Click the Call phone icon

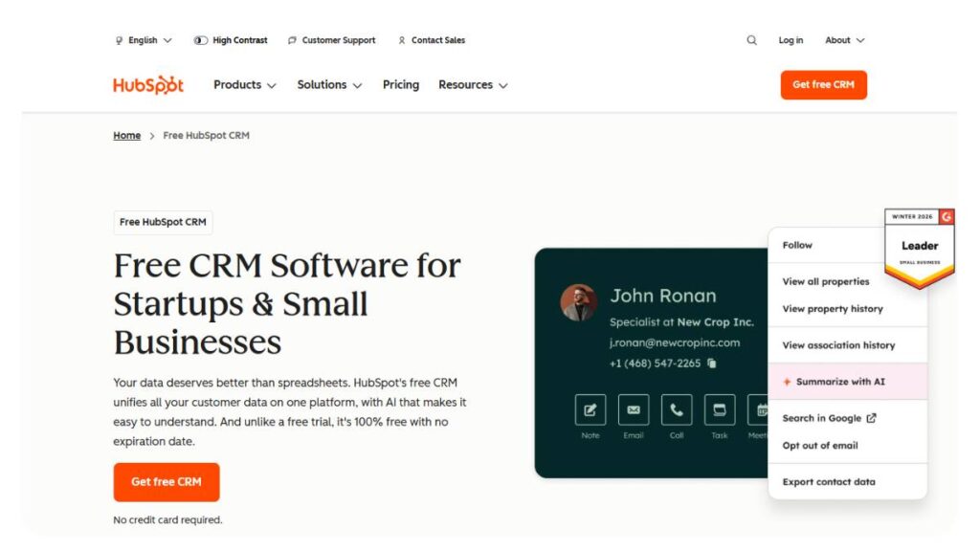click(677, 409)
